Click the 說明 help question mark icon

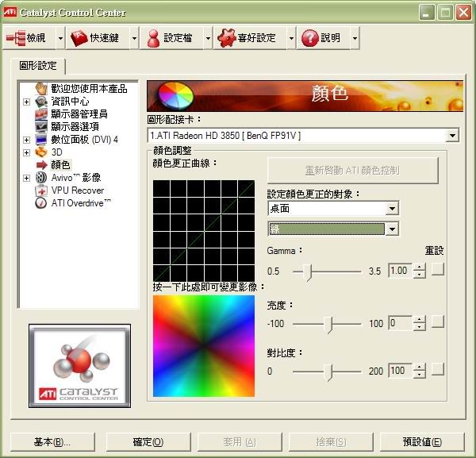coord(309,37)
